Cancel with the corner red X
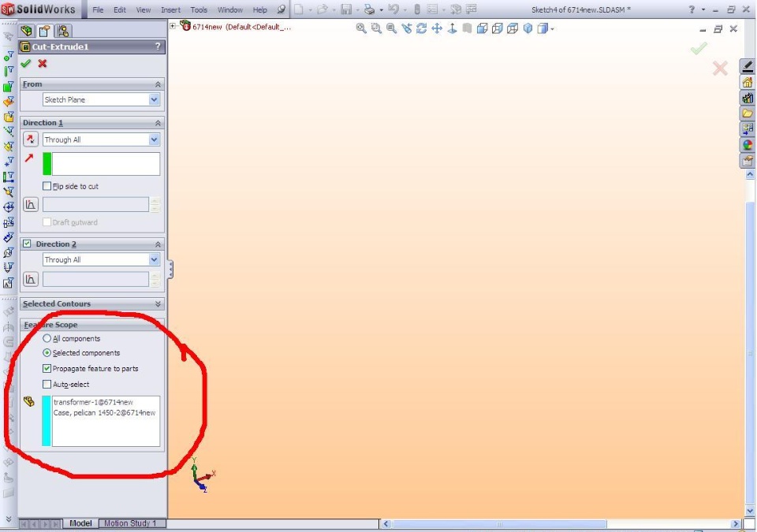 [720, 68]
